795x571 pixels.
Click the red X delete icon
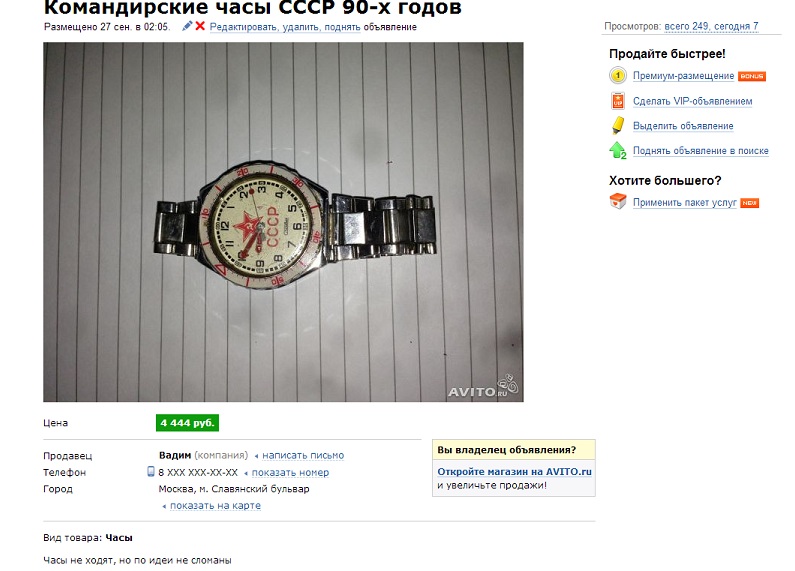200,26
